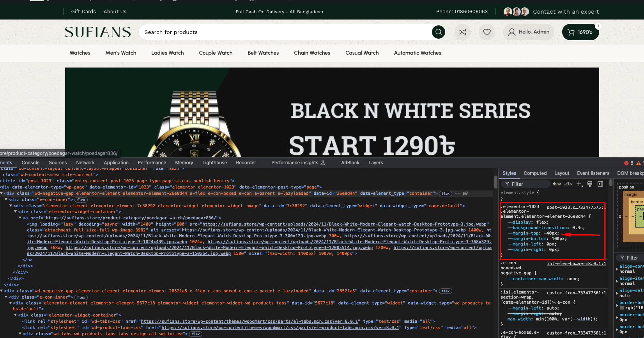
Task: Toggle the .cls class editor button
Action: coord(568,184)
